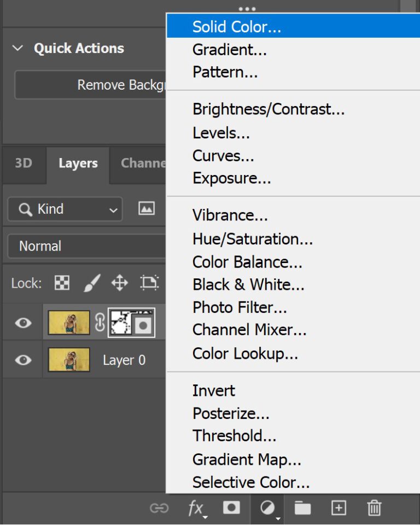Create a new layer with plus icon
This screenshot has width=420, height=525.
pyautogui.click(x=339, y=509)
